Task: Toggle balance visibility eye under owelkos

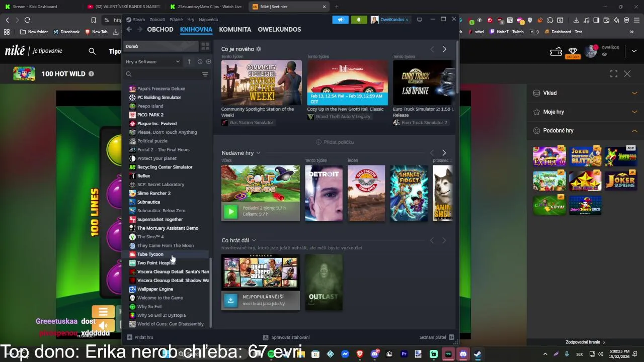Action: (x=604, y=54)
